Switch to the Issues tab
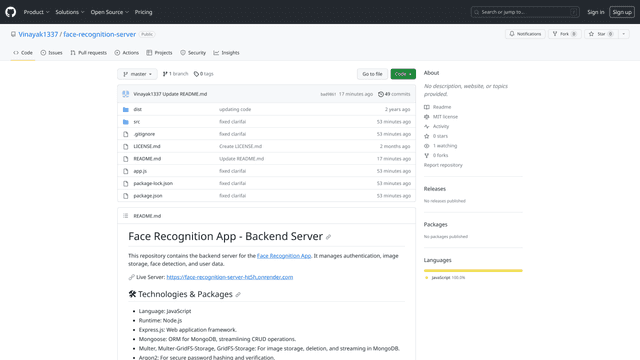The width and height of the screenshot is (640, 360). [x=51, y=53]
